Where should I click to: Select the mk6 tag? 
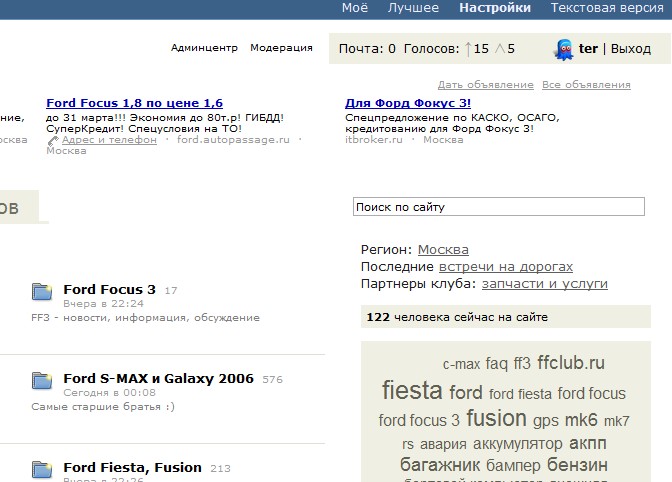pyautogui.click(x=581, y=420)
